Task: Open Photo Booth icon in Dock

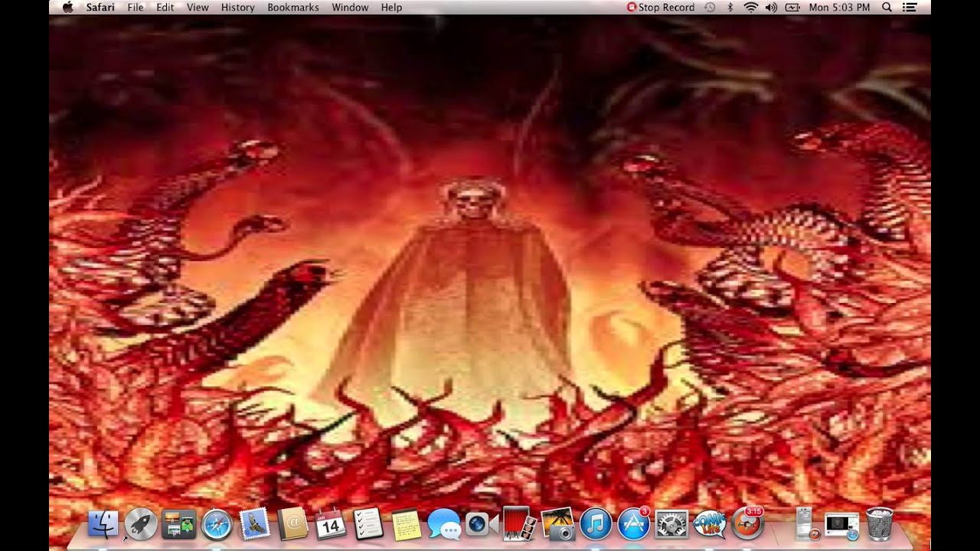Action: tap(520, 524)
